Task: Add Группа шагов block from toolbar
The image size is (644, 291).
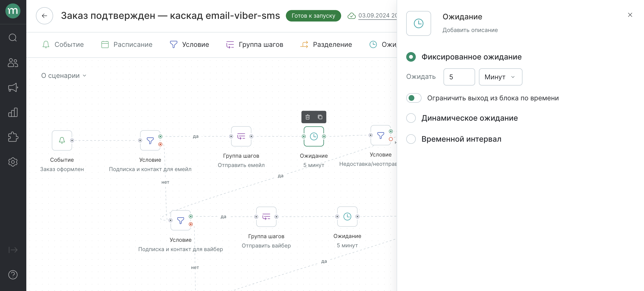Action: (x=255, y=44)
